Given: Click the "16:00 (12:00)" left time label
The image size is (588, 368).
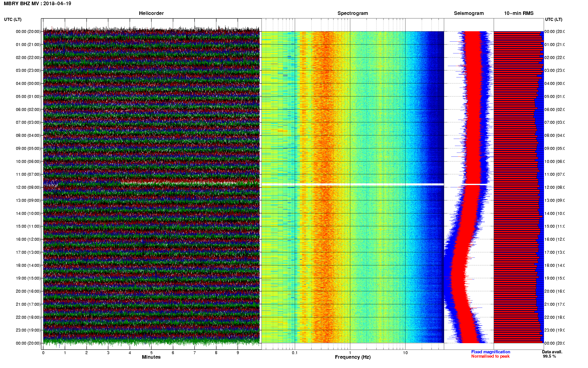Looking at the screenshot, I should (28, 239).
